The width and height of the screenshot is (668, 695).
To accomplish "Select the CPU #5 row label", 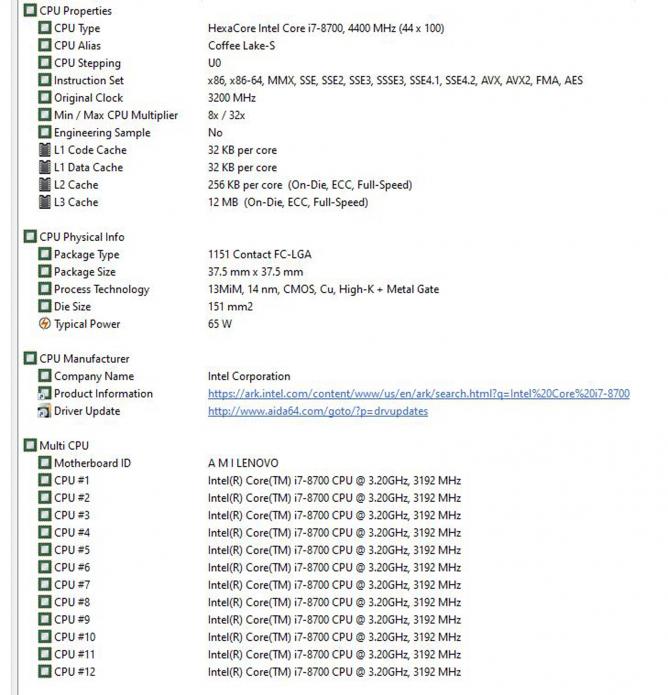I will [72, 550].
